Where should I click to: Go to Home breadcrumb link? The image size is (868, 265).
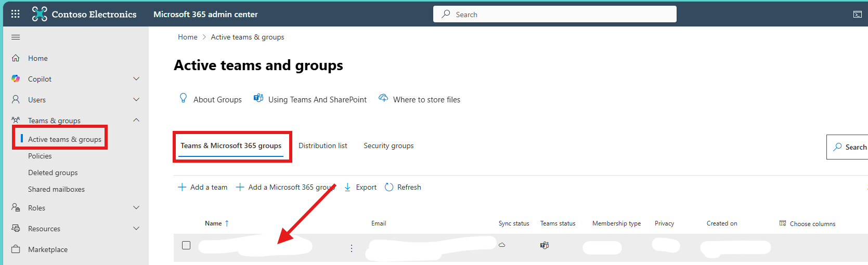[188, 37]
